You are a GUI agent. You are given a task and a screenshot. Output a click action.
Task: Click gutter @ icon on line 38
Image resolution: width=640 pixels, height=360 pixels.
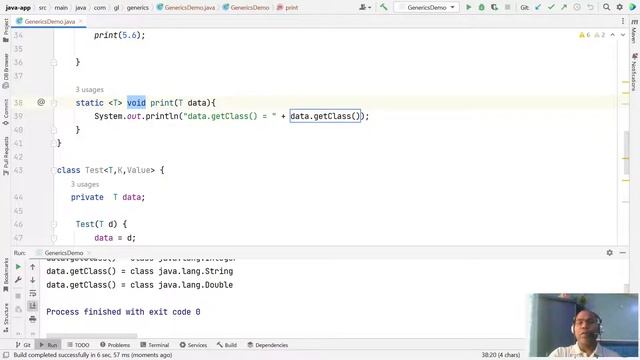coord(41,102)
